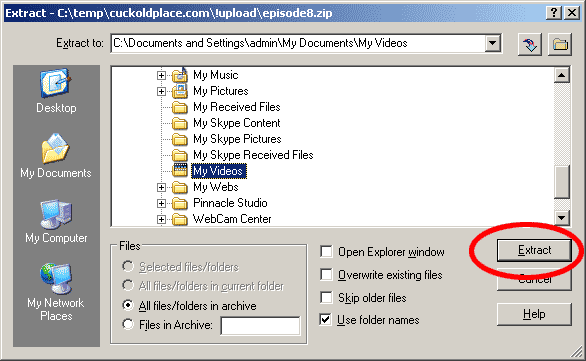The height and width of the screenshot is (361, 586).
Task: Click the My Skype Pictures folder icon
Action: [x=180, y=139]
